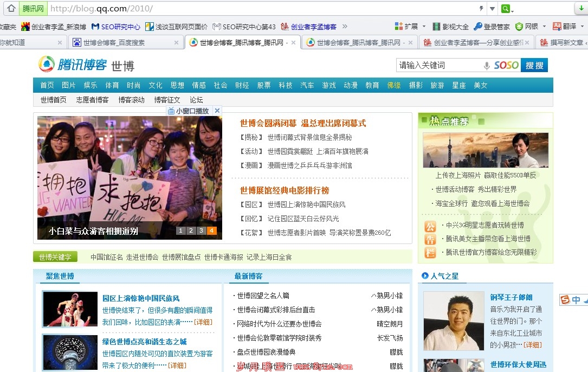Close the active 世博会博客_腾讯博客 tab

click(x=293, y=43)
